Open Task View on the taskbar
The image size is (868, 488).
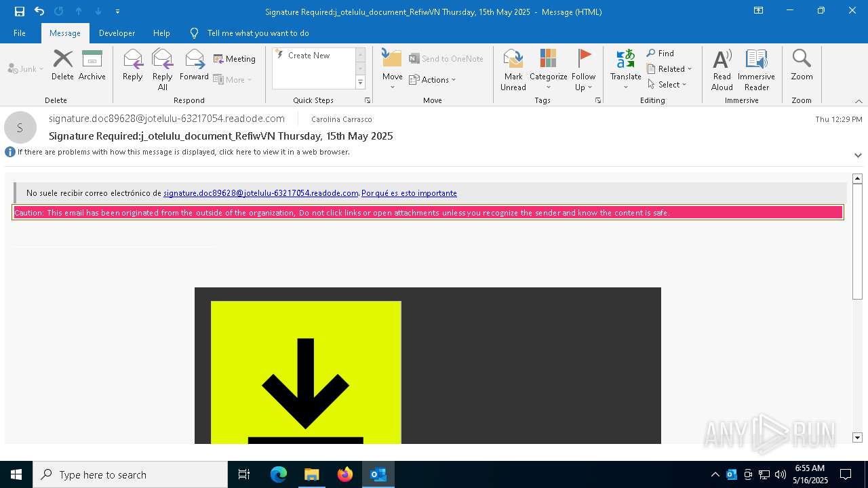(244, 474)
